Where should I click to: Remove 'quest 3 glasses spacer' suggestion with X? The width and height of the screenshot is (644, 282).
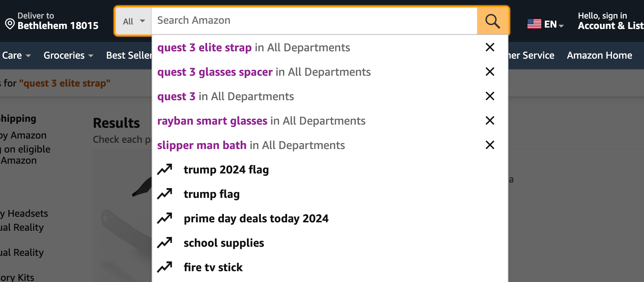pyautogui.click(x=490, y=72)
